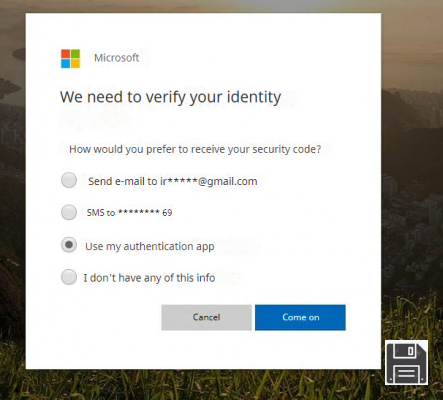Pick the I don't have any of this info option
Viewport: 443px width, 400px height.
tap(69, 277)
